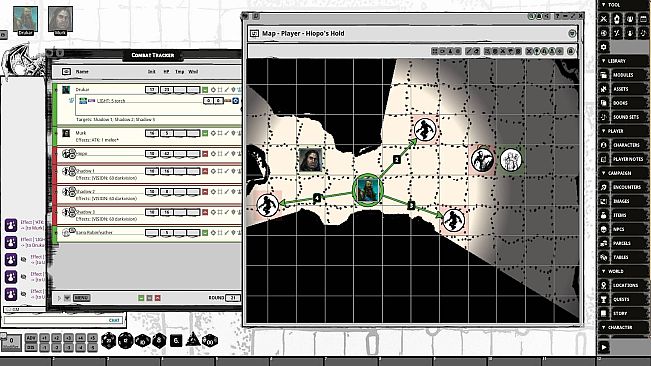Click the lock icon in map toolbar

[571, 51]
